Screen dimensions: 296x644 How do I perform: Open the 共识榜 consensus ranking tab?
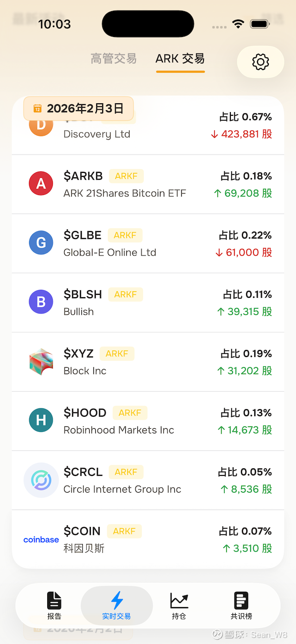point(241,606)
